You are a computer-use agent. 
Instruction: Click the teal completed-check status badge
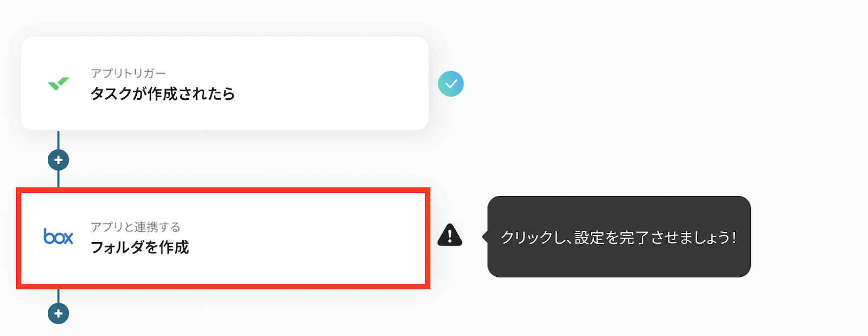(451, 84)
